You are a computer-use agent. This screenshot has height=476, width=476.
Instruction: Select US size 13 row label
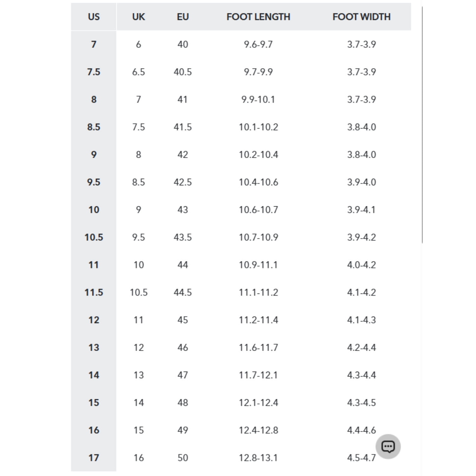click(x=94, y=347)
